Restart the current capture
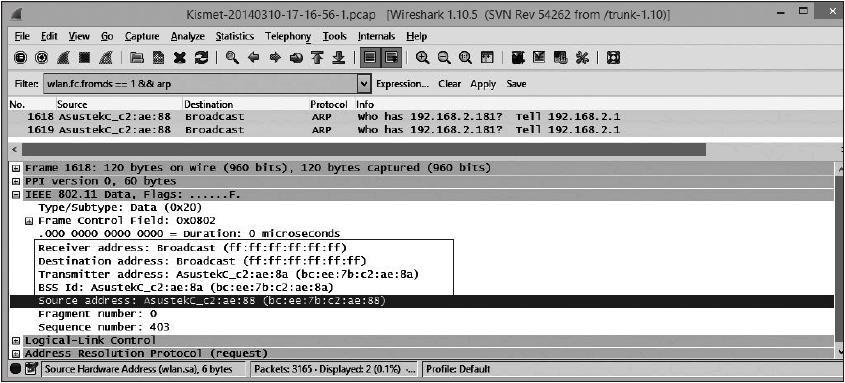Image resolution: width=845 pixels, height=383 pixels. [x=105, y=58]
